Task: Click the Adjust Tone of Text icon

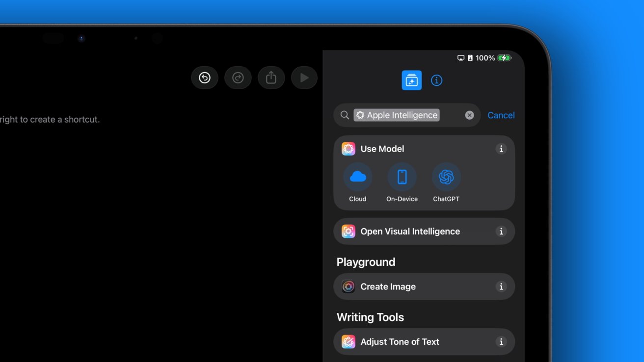Action: (x=349, y=342)
